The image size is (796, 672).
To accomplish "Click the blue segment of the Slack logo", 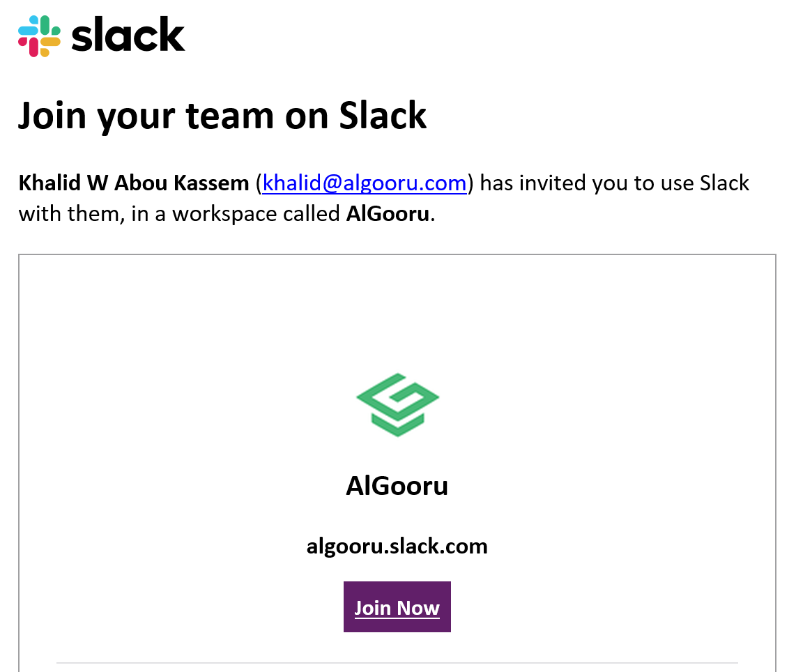I will (28, 31).
